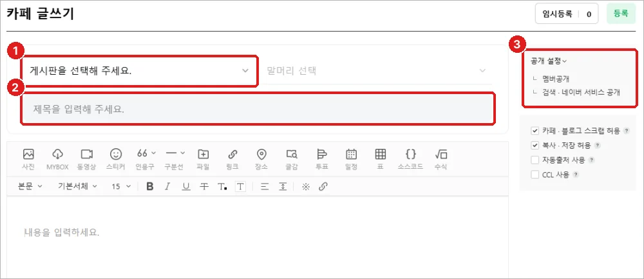
Task: Insert a photo with 사진 icon
Action: coord(28,159)
